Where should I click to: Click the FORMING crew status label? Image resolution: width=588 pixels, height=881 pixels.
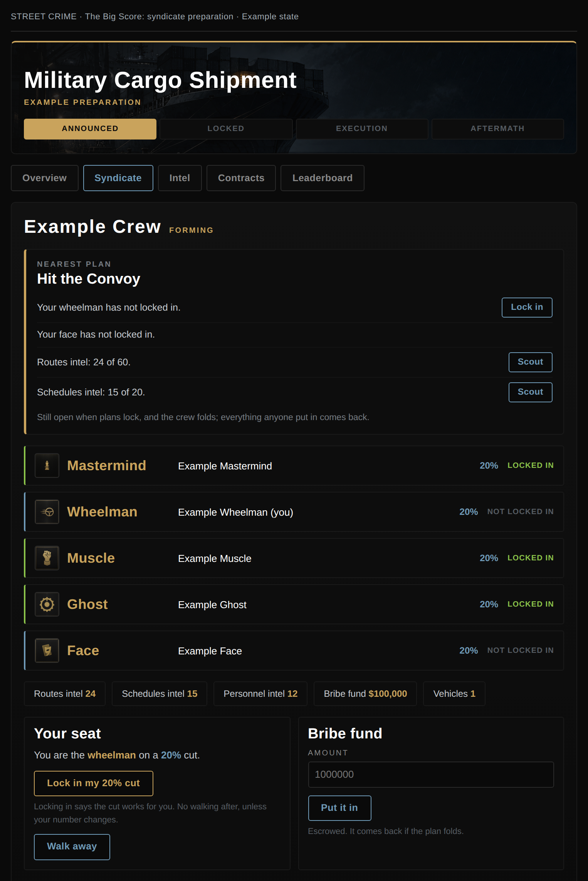coord(191,230)
